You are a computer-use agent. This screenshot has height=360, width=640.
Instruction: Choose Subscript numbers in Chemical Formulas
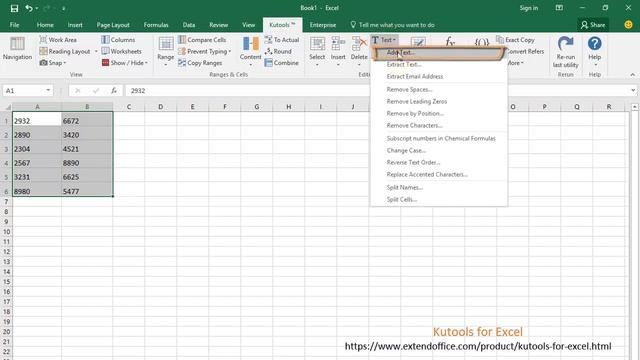click(439, 138)
